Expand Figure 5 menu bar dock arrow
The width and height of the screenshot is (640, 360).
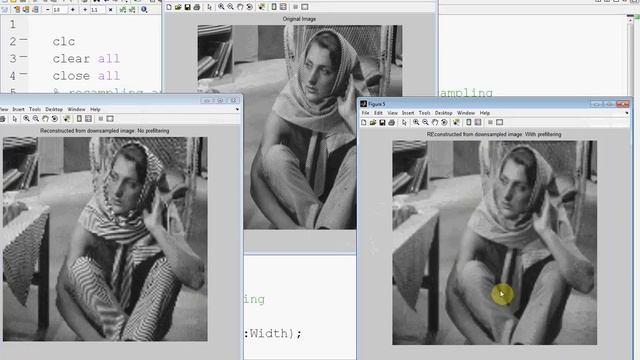627,113
